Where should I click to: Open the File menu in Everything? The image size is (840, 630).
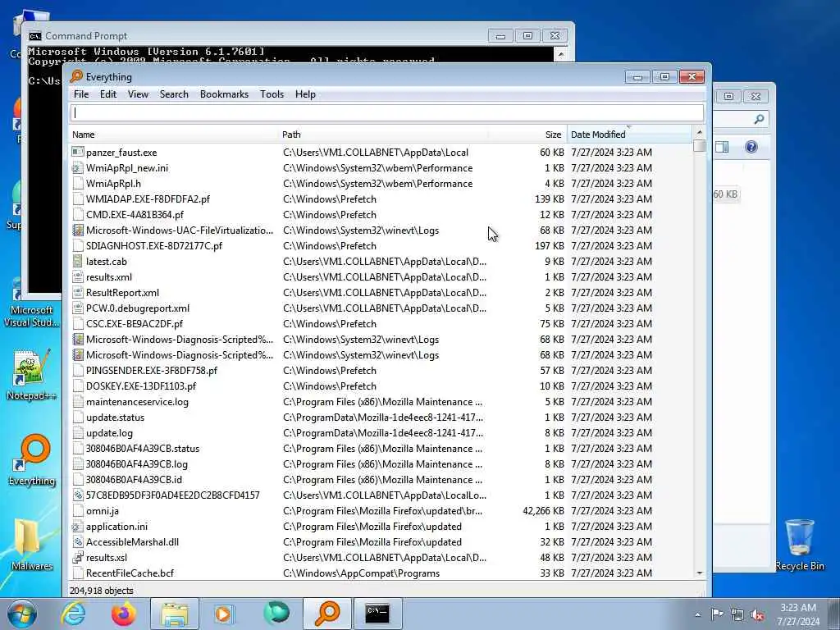pos(81,94)
